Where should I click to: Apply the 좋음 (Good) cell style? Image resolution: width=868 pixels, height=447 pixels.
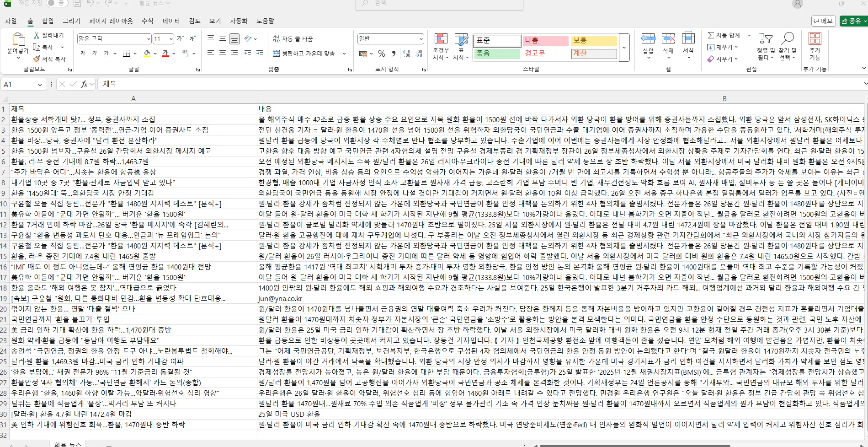[x=497, y=54]
